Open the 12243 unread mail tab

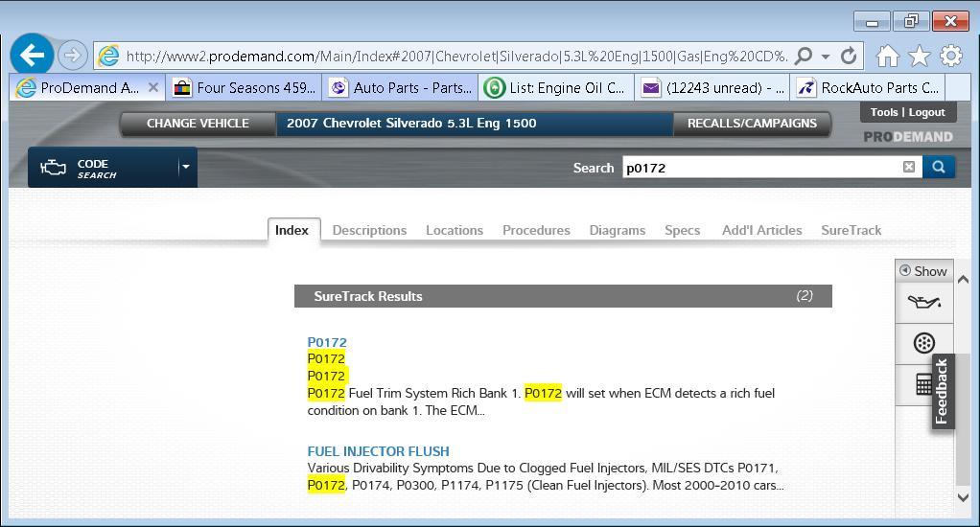pyautogui.click(x=712, y=88)
